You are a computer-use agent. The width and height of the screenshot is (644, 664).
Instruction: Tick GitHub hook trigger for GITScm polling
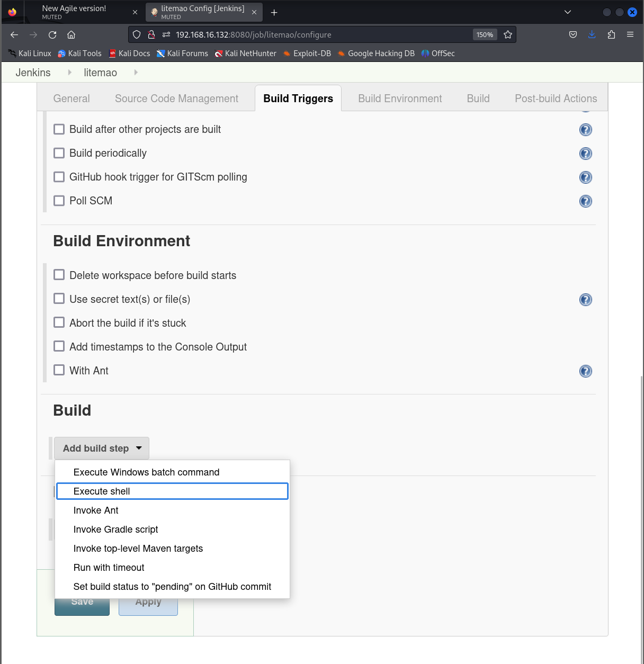[59, 177]
